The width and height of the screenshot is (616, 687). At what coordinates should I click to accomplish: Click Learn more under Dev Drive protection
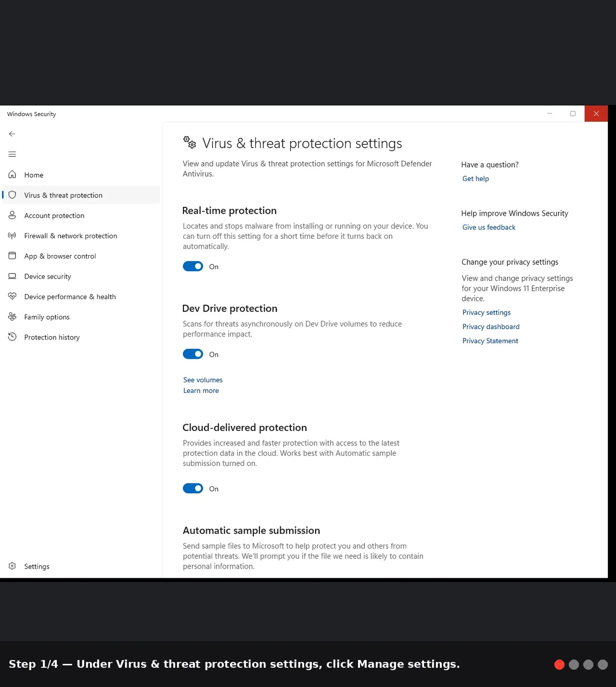pos(201,390)
